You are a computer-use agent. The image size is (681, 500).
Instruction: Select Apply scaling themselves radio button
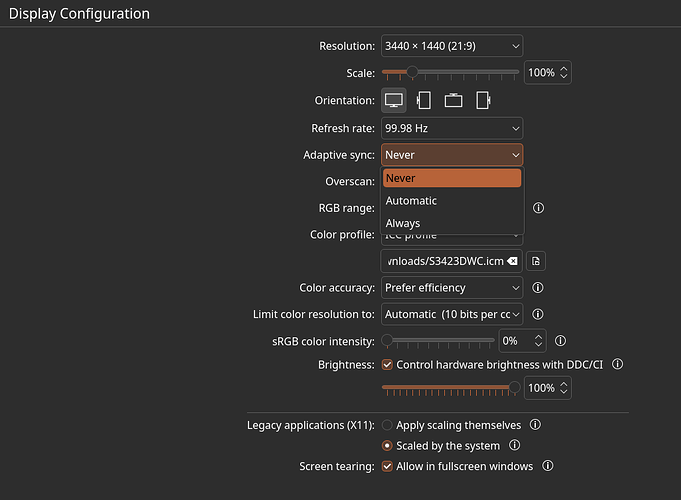pyautogui.click(x=387, y=425)
